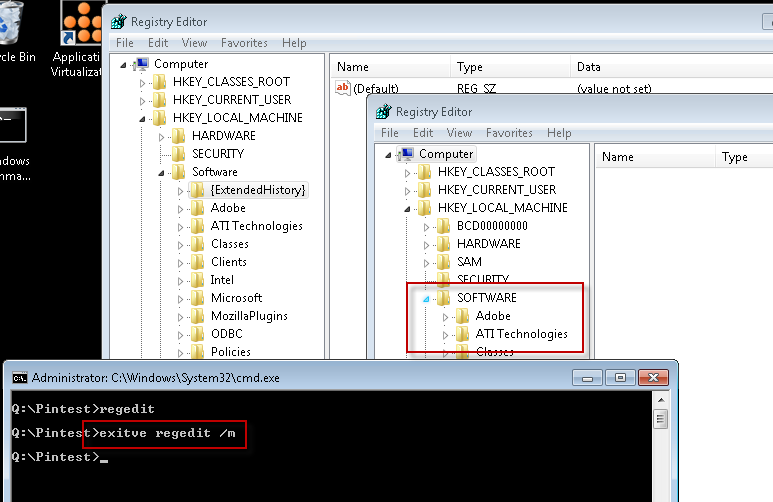Expand the MozillaPlugins key in back window

coord(181,316)
